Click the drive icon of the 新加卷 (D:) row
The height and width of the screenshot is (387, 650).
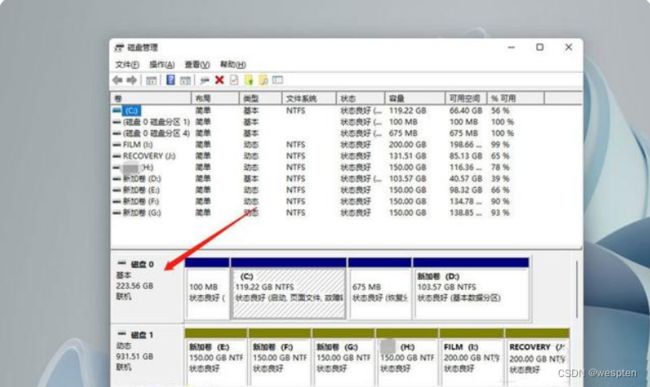(x=117, y=179)
